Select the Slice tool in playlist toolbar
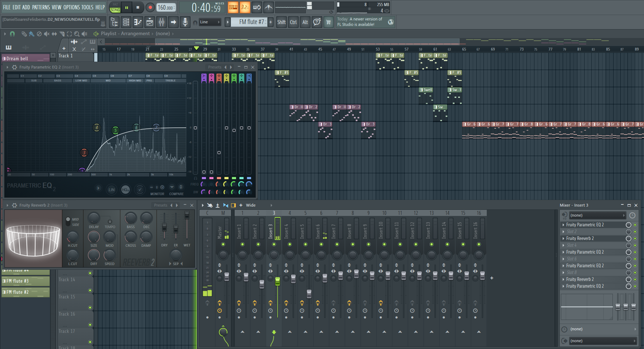The width and height of the screenshot is (644, 349). [x=62, y=34]
